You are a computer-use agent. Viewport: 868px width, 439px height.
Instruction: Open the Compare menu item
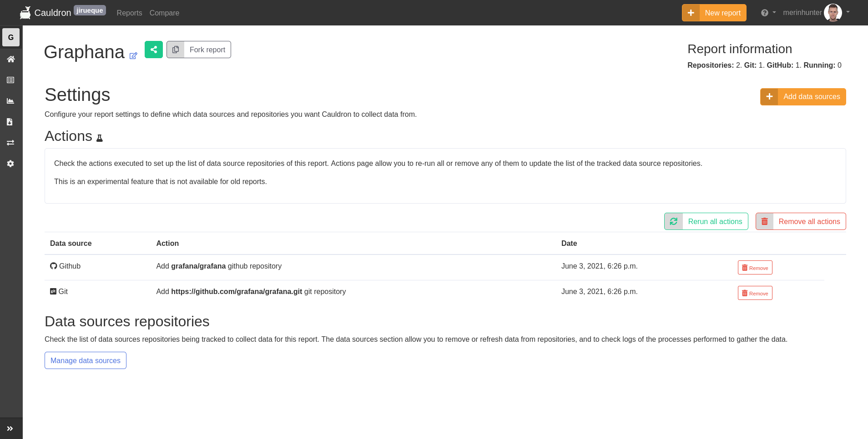coord(164,13)
